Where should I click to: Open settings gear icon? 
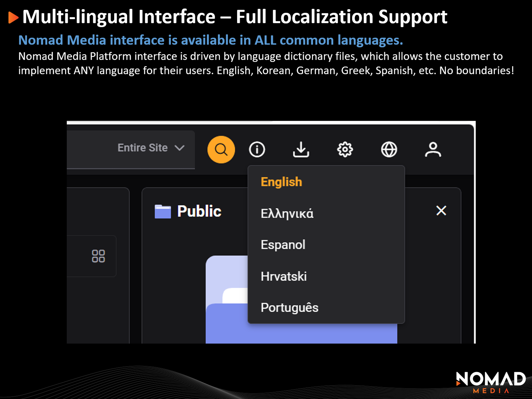coord(345,150)
